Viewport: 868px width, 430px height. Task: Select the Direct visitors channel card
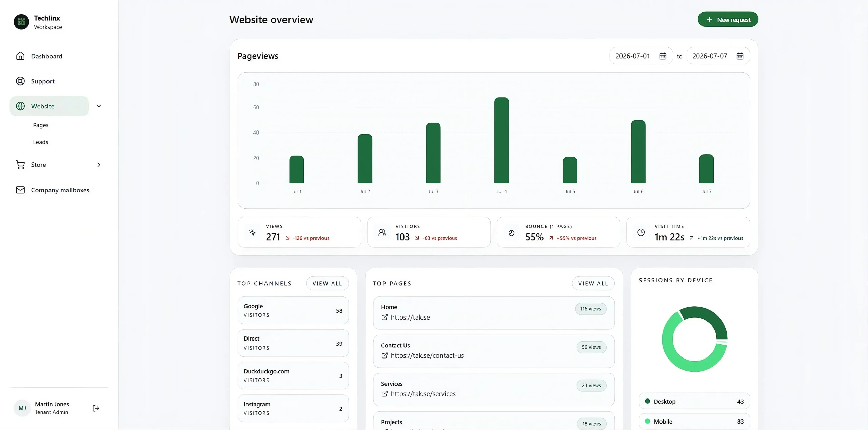[x=293, y=343]
